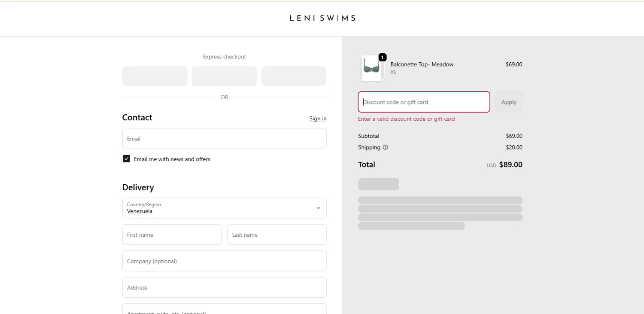
Task: Click the first express checkout placeholder button
Action: tap(155, 76)
